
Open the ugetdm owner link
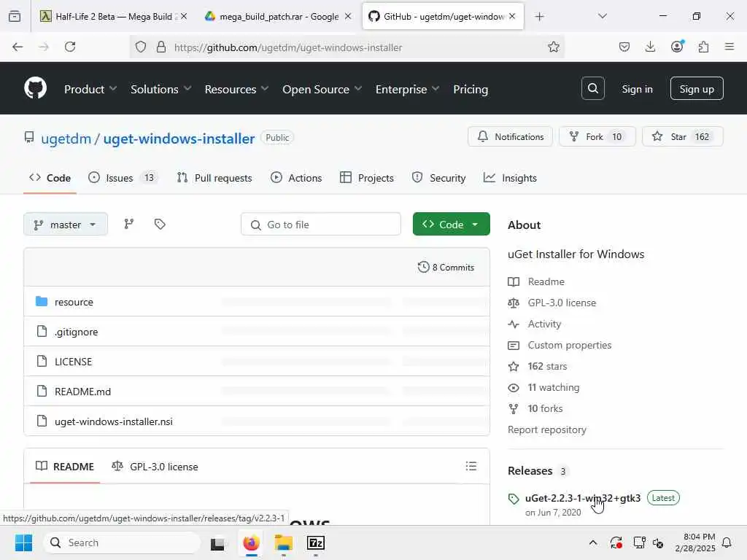click(x=66, y=139)
